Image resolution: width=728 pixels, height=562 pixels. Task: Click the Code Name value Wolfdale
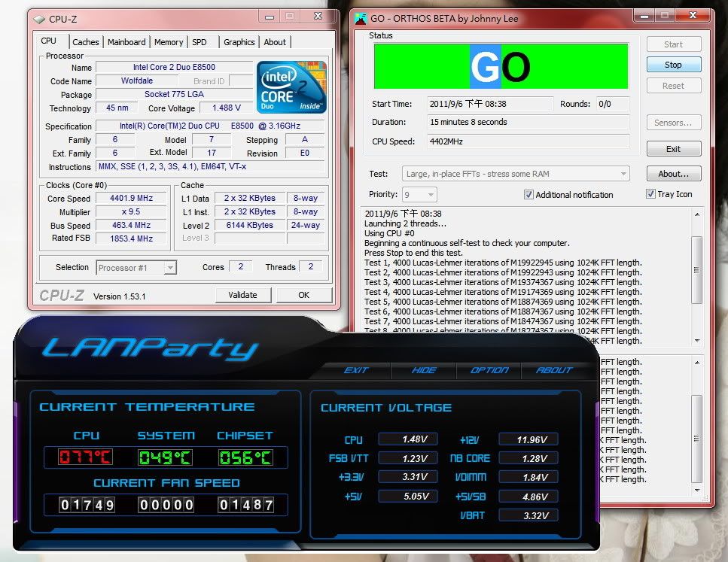pyautogui.click(x=137, y=81)
